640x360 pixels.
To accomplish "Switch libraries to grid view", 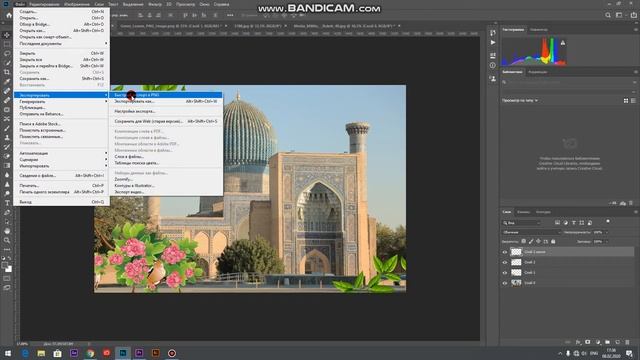I will (x=626, y=100).
